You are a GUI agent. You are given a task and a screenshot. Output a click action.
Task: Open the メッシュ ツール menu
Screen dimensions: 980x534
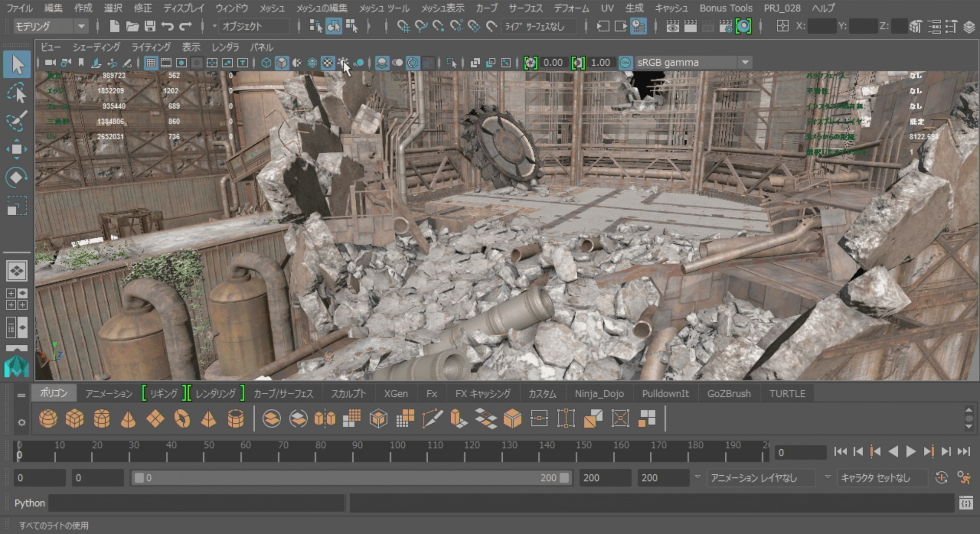tap(384, 8)
